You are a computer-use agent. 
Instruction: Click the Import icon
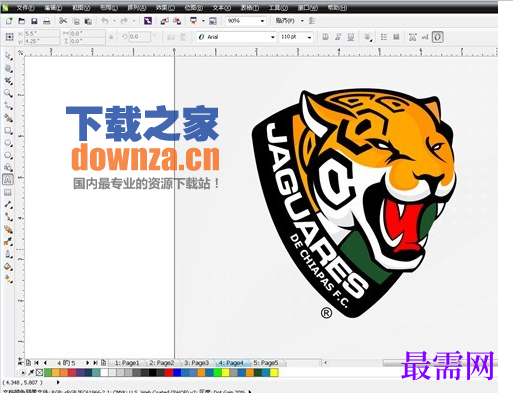[164, 21]
